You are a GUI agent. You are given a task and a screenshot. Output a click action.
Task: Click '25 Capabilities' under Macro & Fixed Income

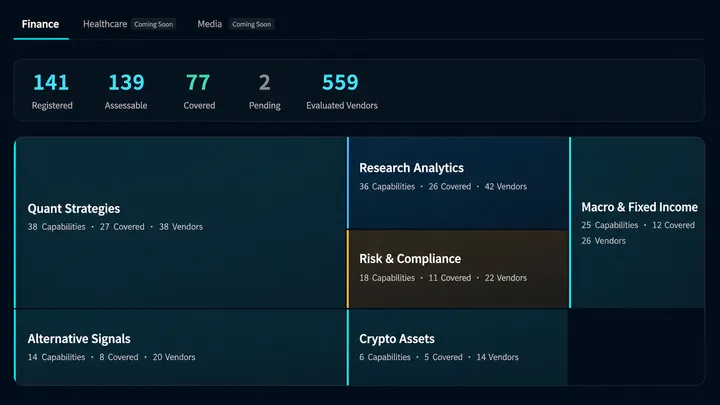tap(610, 225)
